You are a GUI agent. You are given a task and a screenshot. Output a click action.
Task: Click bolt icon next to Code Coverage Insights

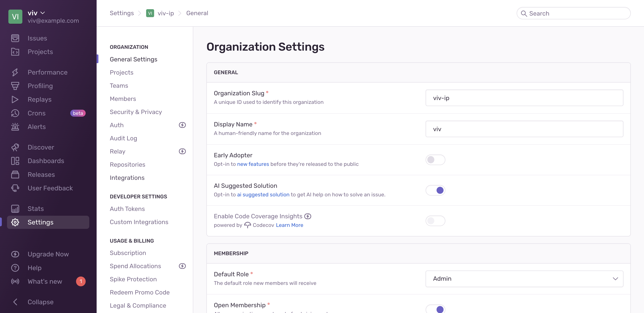tap(308, 216)
